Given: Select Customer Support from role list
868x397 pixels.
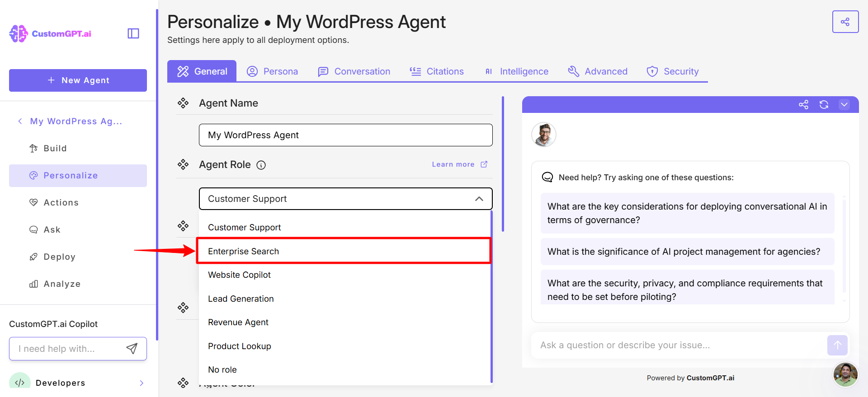Looking at the screenshot, I should 344,227.
